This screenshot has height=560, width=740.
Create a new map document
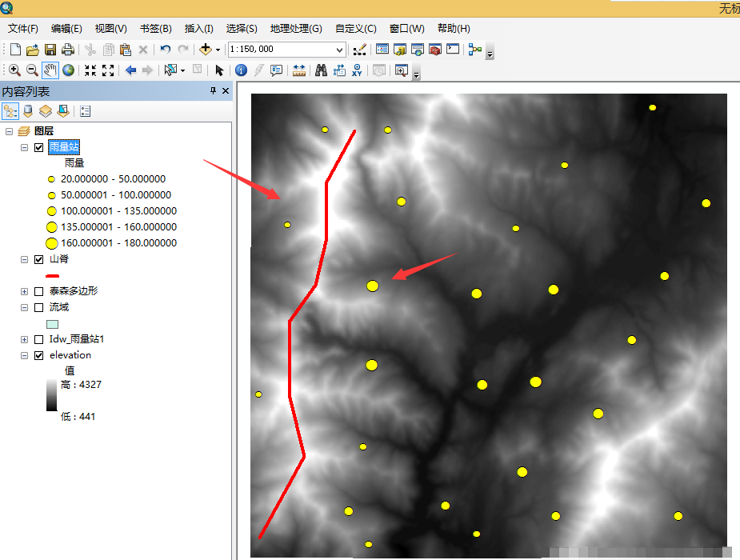coord(15,50)
